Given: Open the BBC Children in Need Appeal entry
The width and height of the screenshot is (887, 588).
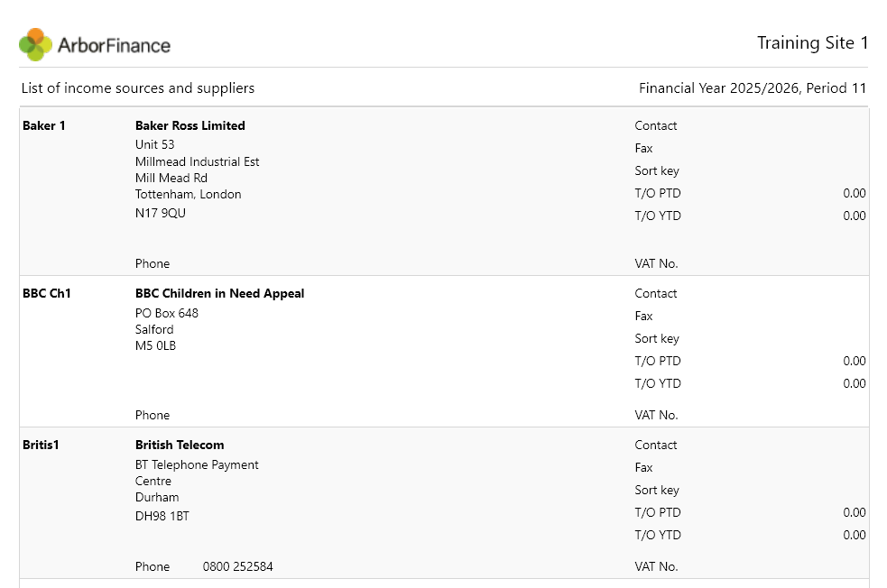Looking at the screenshot, I should [219, 293].
